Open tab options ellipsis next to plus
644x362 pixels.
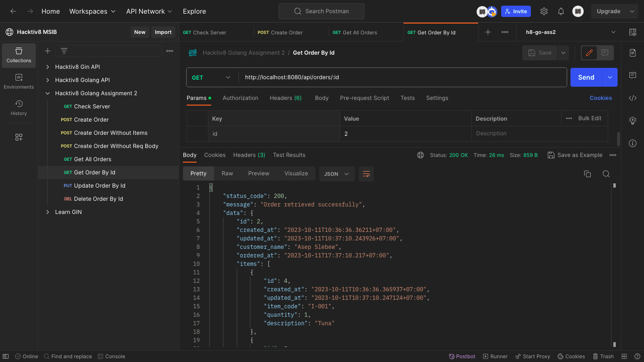pyautogui.click(x=505, y=32)
